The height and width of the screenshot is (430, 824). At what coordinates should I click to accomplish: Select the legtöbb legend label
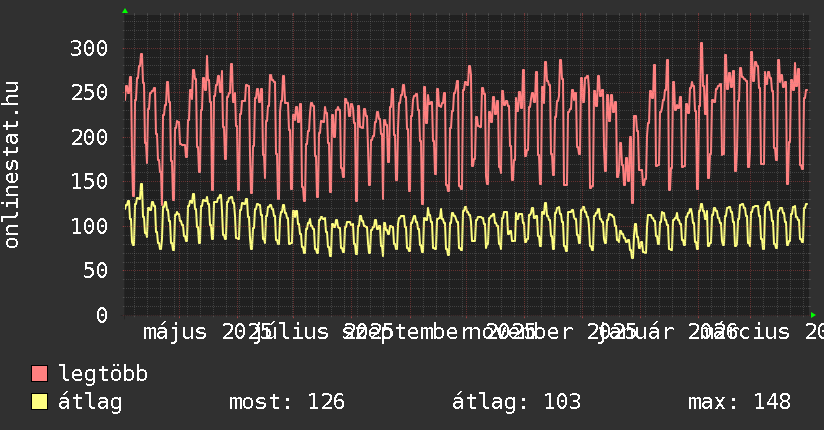[103, 374]
